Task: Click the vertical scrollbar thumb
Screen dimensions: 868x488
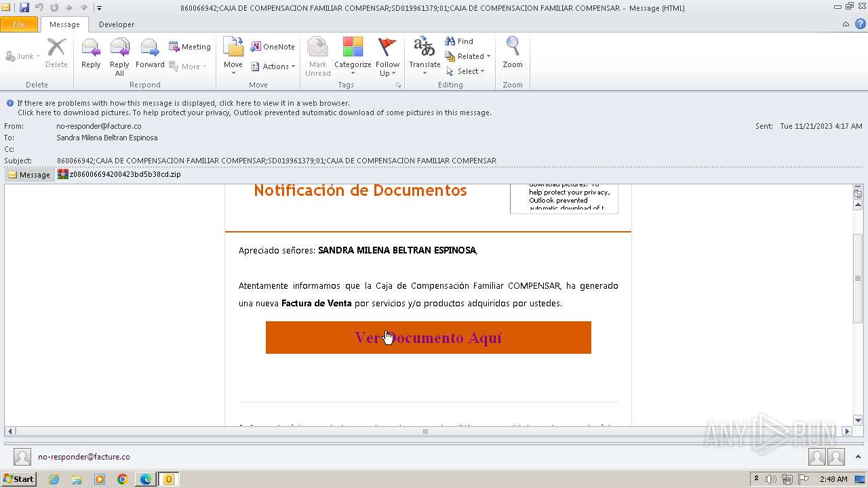Action: 858,278
